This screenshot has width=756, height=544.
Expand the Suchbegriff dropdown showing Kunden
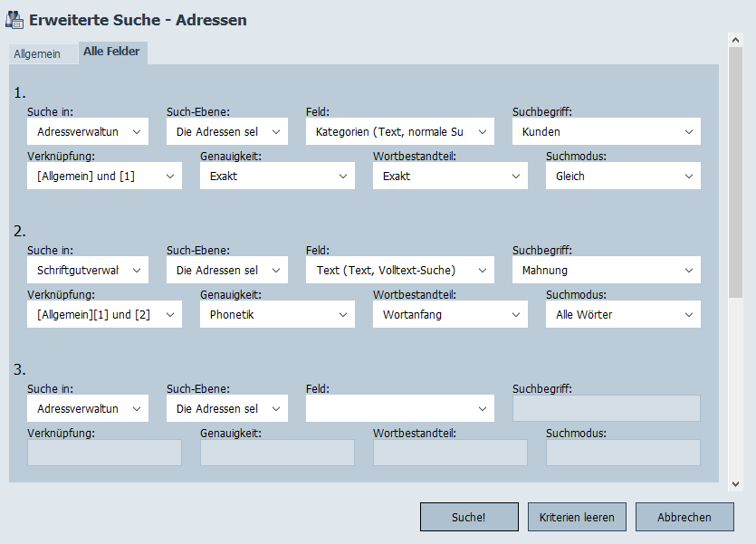click(607, 132)
